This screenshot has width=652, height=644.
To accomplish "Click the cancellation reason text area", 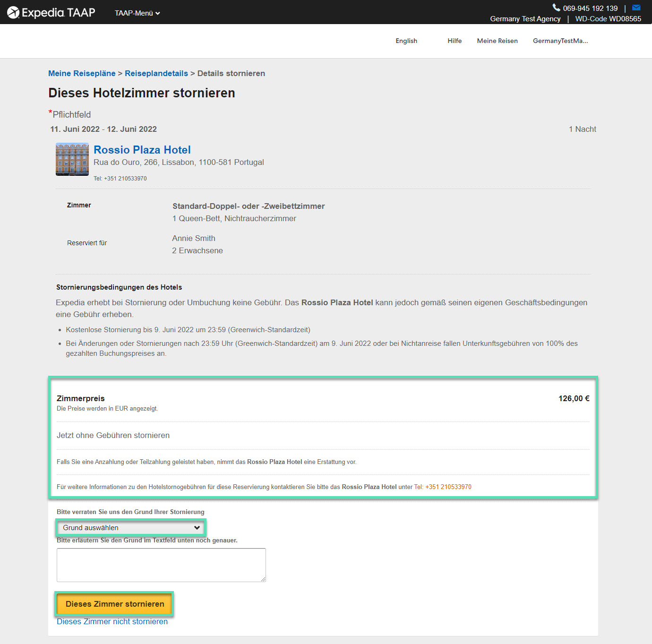I will pyautogui.click(x=161, y=565).
